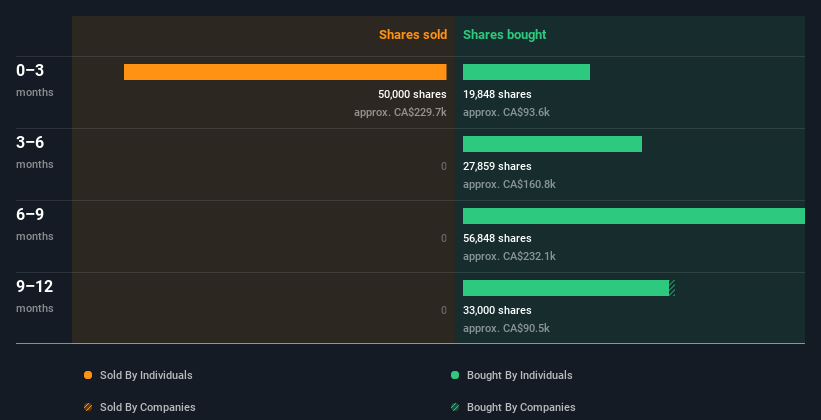Image resolution: width=821 pixels, height=420 pixels.
Task: Click the 19,848 shares value
Action: coord(497,94)
